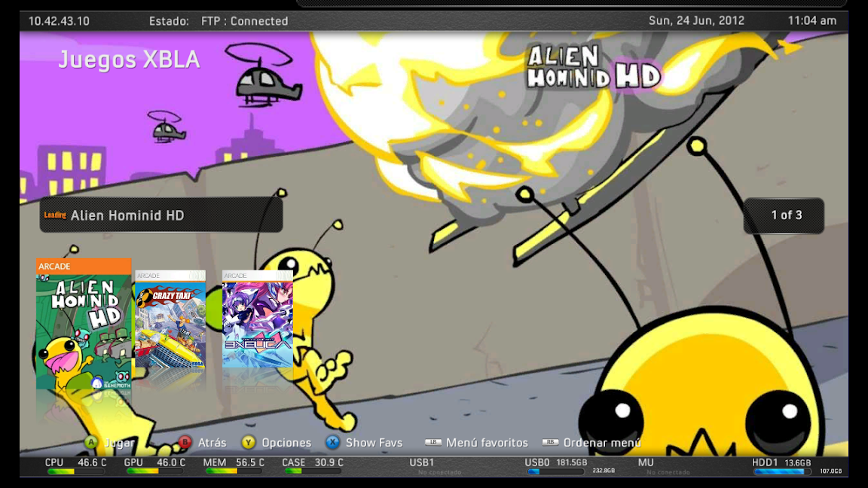The width and height of the screenshot is (868, 488).
Task: Click the orange Loading indicator
Action: [x=55, y=215]
